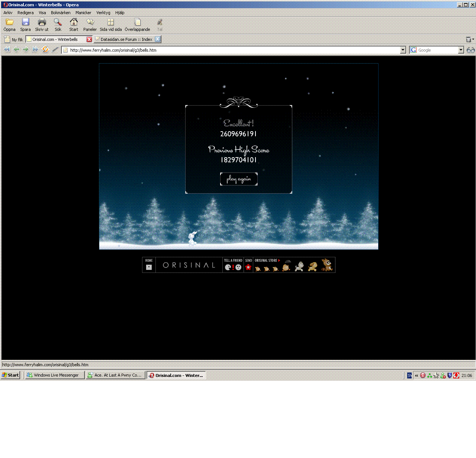This screenshot has width=476, height=458.
Task: Close the Datasidan.se Forum tab
Action: (158, 39)
